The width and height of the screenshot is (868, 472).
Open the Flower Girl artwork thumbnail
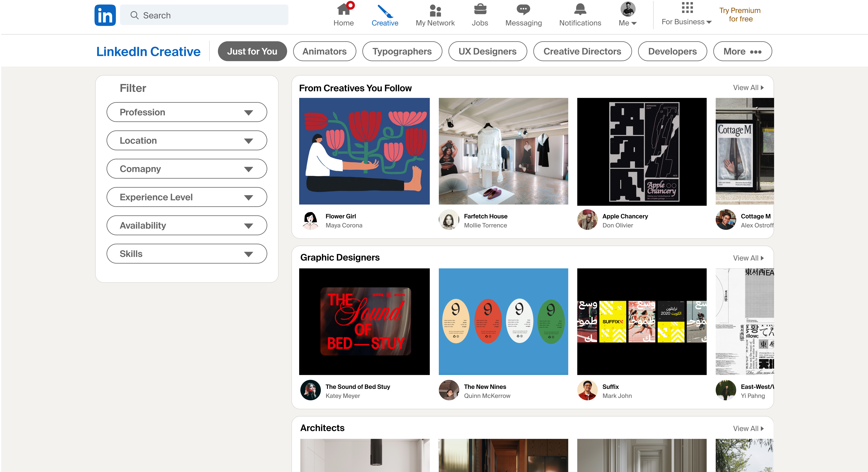(364, 151)
